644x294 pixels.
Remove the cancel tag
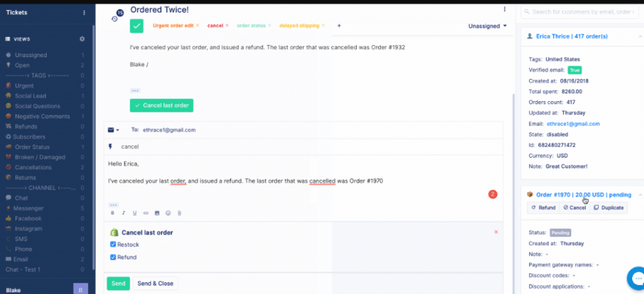pos(227,25)
